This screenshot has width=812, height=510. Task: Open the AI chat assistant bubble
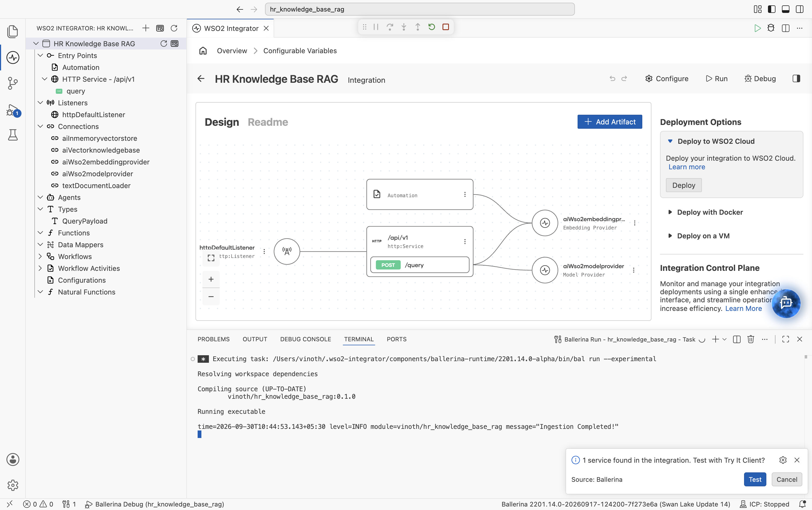tap(786, 303)
